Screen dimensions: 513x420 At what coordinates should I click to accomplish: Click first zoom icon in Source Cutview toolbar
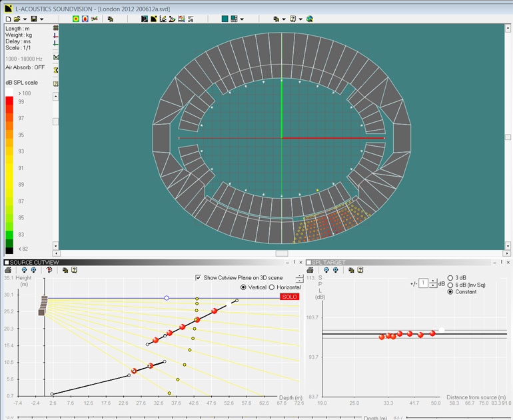click(x=24, y=270)
